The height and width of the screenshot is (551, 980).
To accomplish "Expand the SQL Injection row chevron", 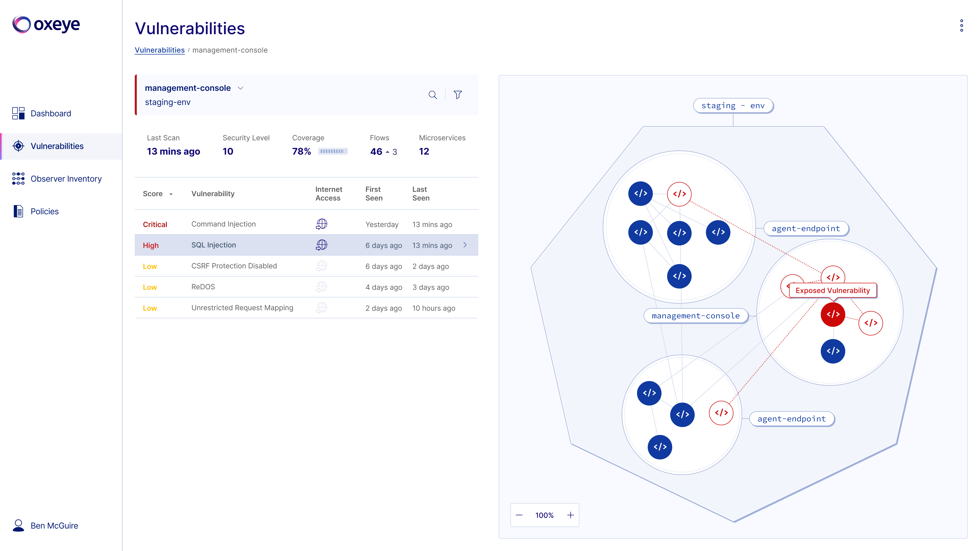I will [x=465, y=245].
